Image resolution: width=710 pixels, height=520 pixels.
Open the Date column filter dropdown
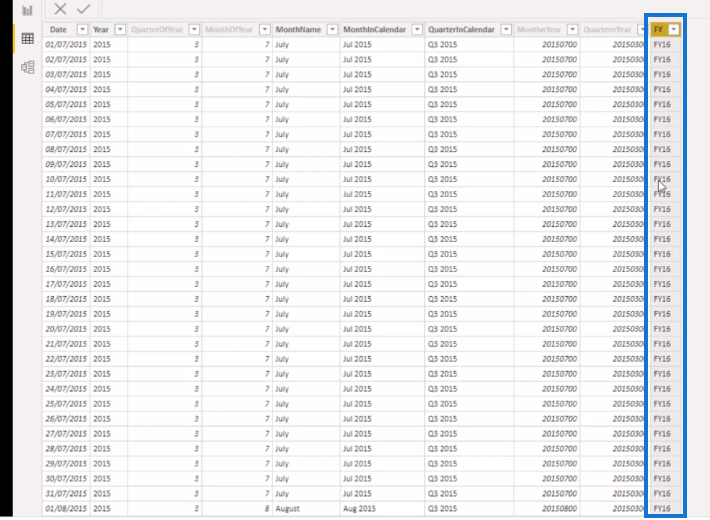(82, 29)
